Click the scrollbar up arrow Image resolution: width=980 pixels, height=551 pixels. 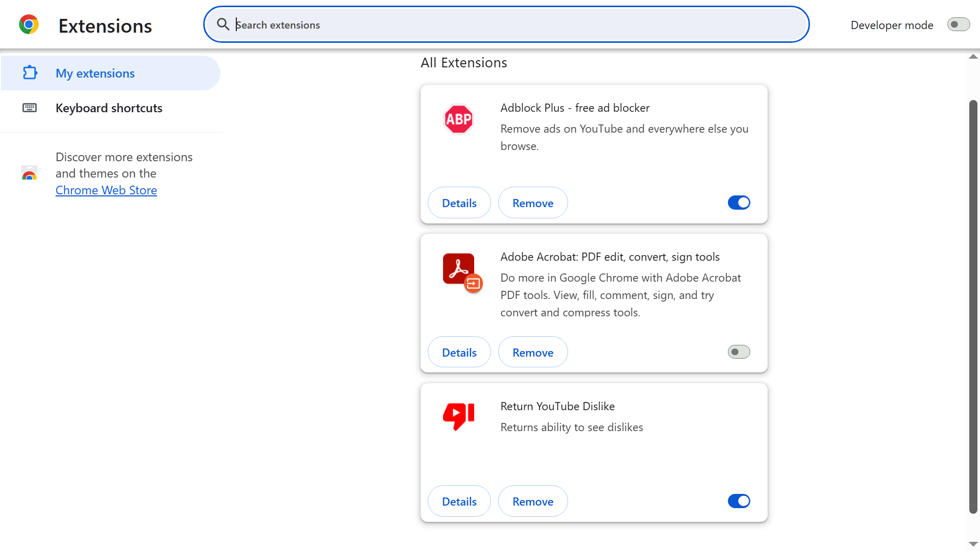tap(973, 57)
